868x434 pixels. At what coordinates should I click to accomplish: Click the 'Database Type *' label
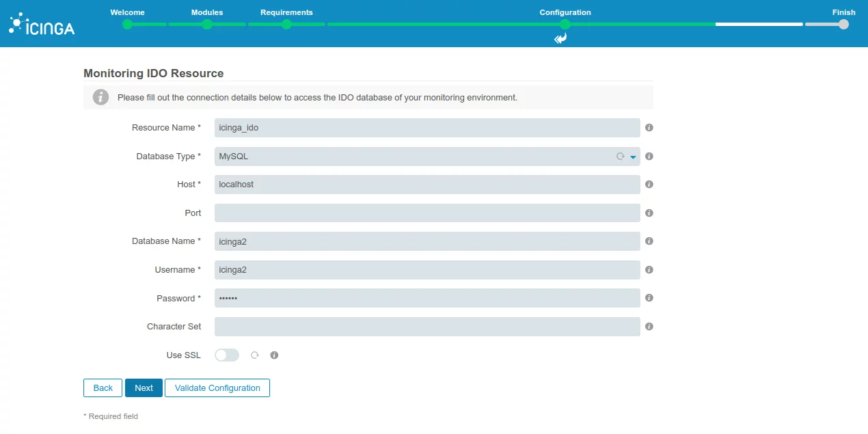[169, 157]
